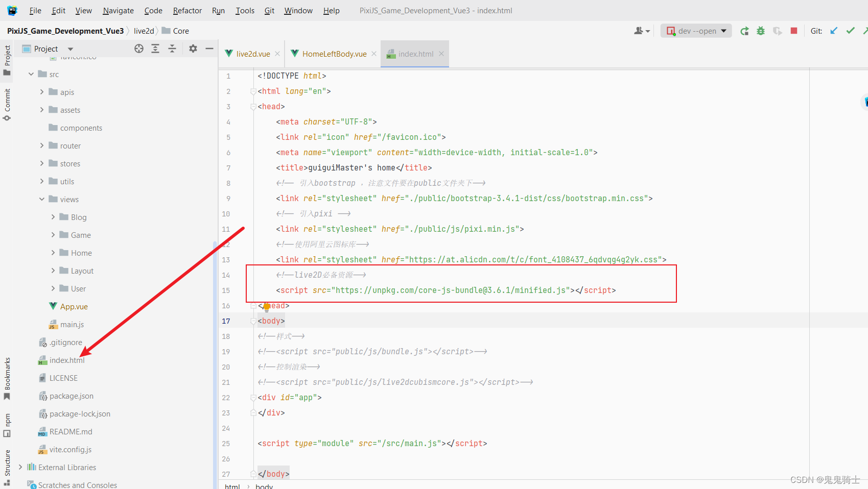Update project from Git

pyautogui.click(x=834, y=31)
